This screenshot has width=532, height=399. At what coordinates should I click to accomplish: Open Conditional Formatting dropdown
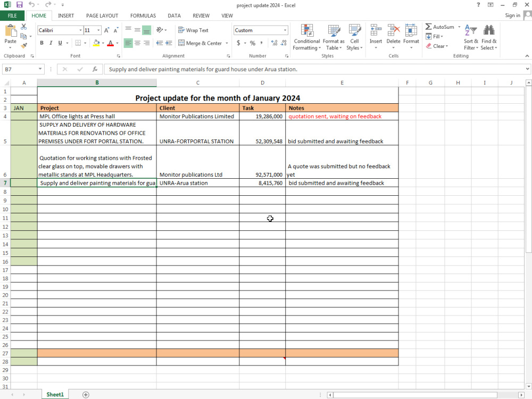point(307,37)
